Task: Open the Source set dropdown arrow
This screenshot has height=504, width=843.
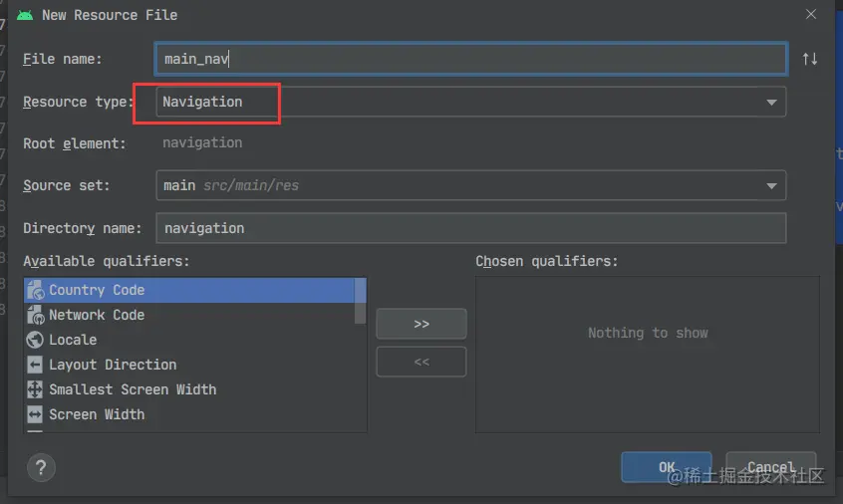Action: [x=771, y=186]
